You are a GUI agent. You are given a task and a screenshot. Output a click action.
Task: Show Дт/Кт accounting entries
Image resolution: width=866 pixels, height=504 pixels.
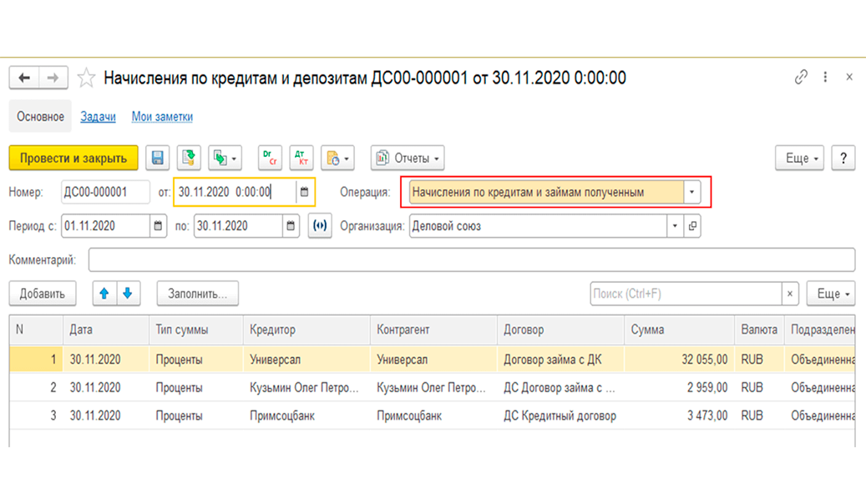click(301, 158)
